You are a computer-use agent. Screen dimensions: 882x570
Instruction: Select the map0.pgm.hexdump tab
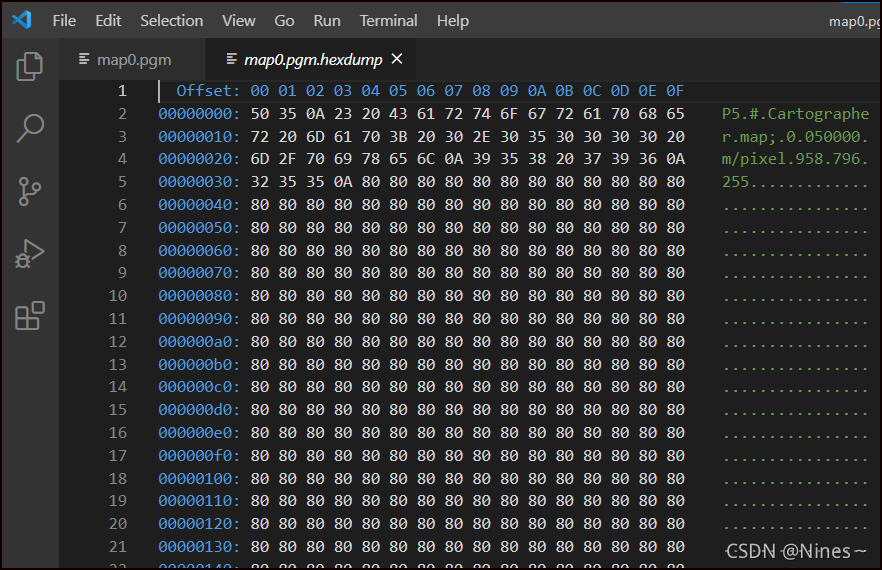pyautogui.click(x=312, y=59)
